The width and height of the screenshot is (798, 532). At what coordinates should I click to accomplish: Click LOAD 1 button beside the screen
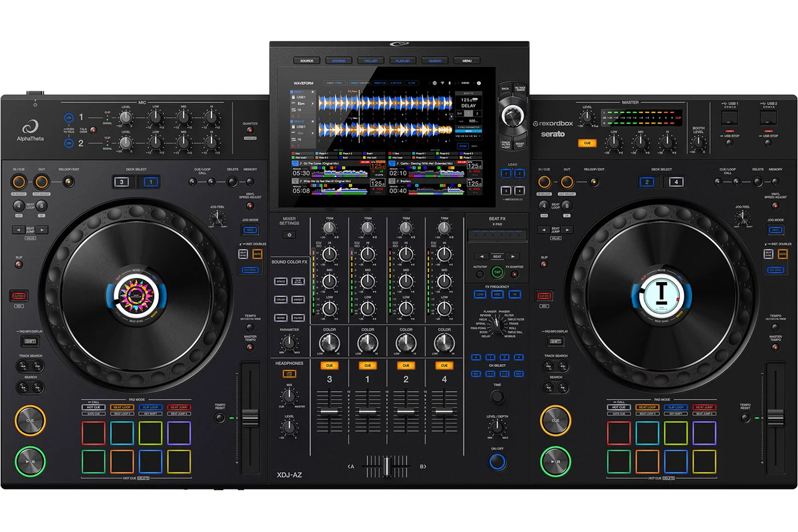(506, 174)
